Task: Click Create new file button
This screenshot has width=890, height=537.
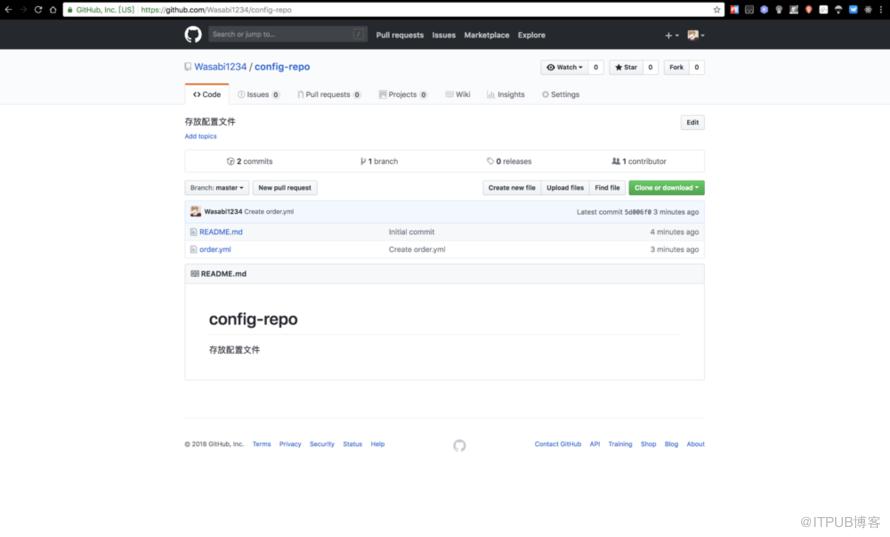Action: [x=512, y=188]
